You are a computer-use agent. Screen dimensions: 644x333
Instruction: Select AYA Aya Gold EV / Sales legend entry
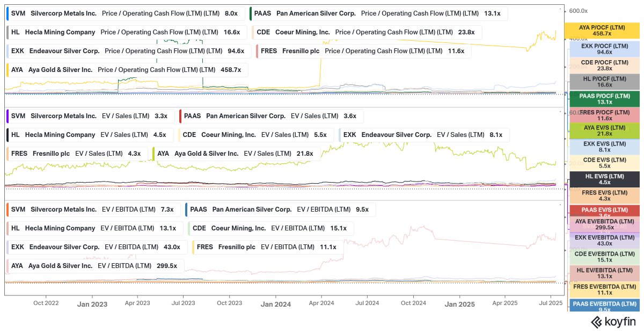(236, 153)
